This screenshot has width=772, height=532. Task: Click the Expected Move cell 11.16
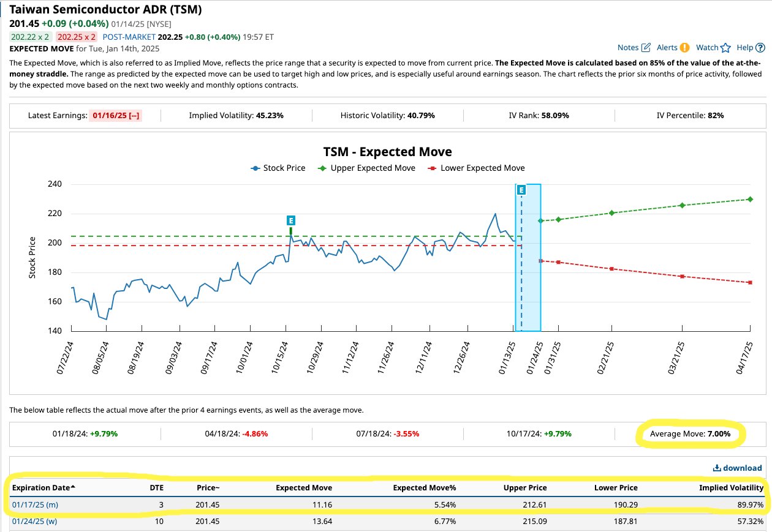point(322,504)
